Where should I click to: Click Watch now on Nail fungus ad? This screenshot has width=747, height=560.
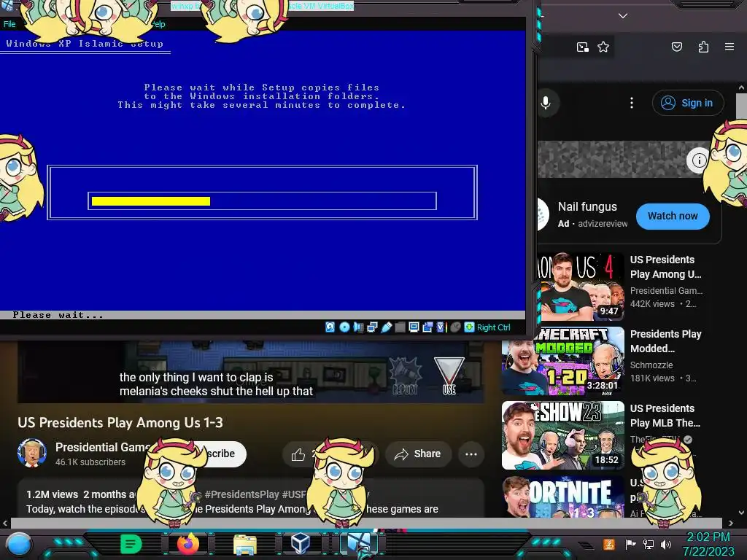pyautogui.click(x=673, y=216)
